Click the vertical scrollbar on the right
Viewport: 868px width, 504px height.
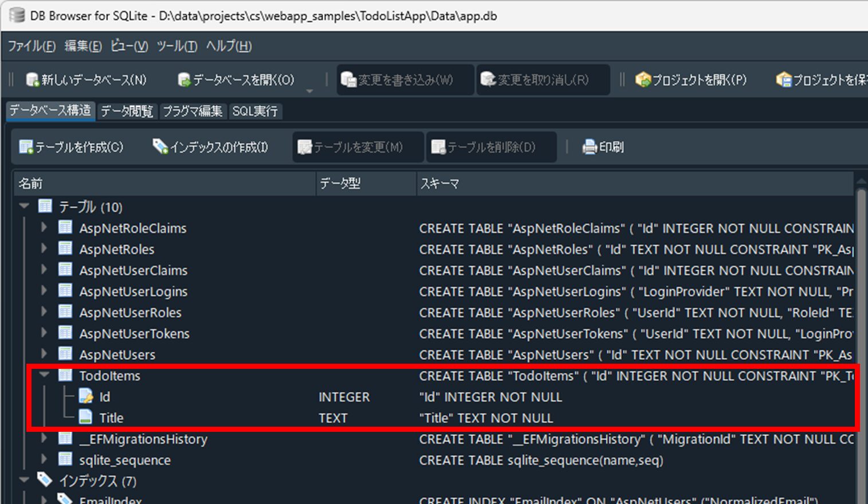point(861,286)
